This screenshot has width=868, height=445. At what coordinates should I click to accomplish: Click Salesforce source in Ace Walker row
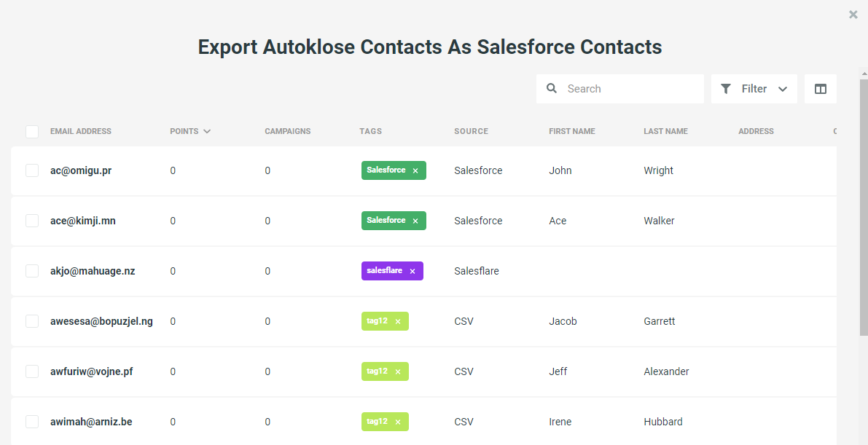pyautogui.click(x=478, y=221)
